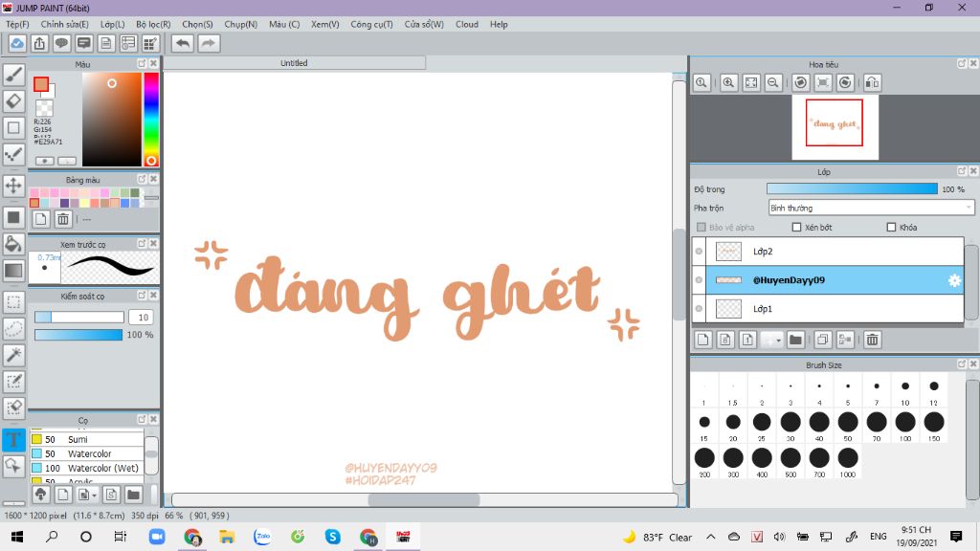980x551 pixels.
Task: Open File Explorer from the taskbar
Action: point(227,537)
